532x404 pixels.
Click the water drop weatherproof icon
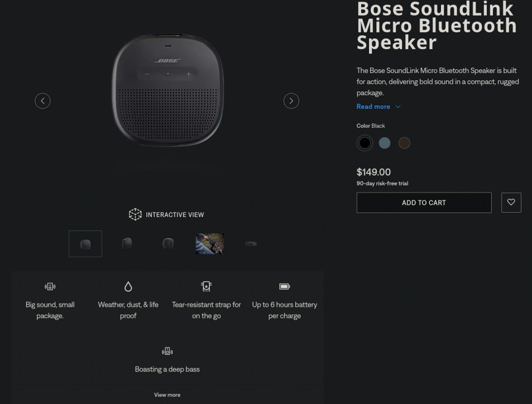[128, 287]
